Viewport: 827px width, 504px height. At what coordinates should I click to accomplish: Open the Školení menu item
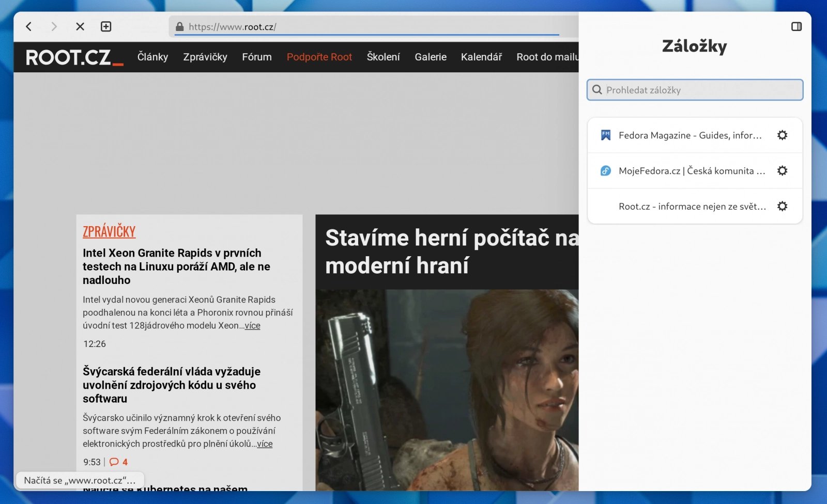[x=384, y=57]
